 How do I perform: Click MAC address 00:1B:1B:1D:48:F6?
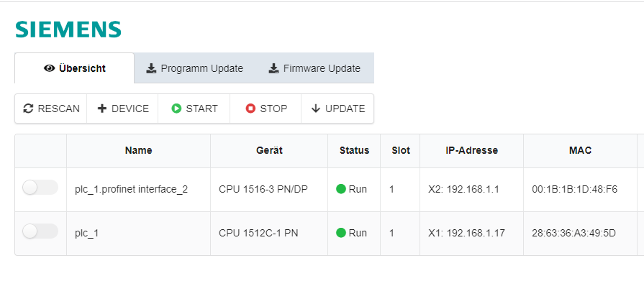point(575,190)
